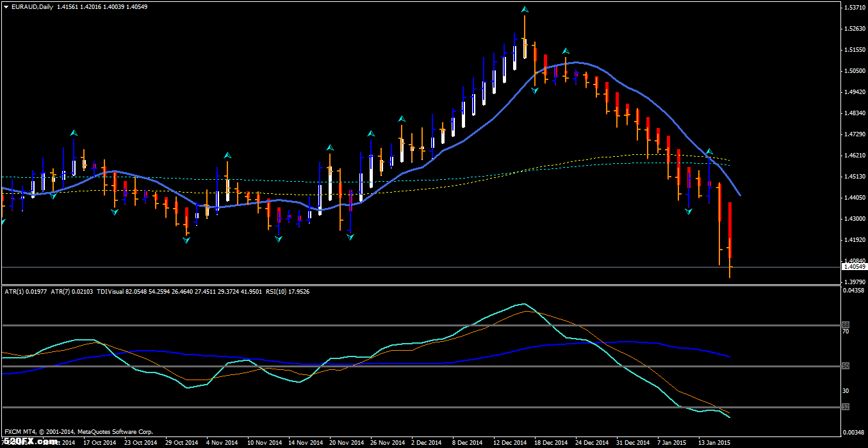The image size is (868, 448).
Task: Click price axis label 1.51550
Action: click(x=856, y=50)
